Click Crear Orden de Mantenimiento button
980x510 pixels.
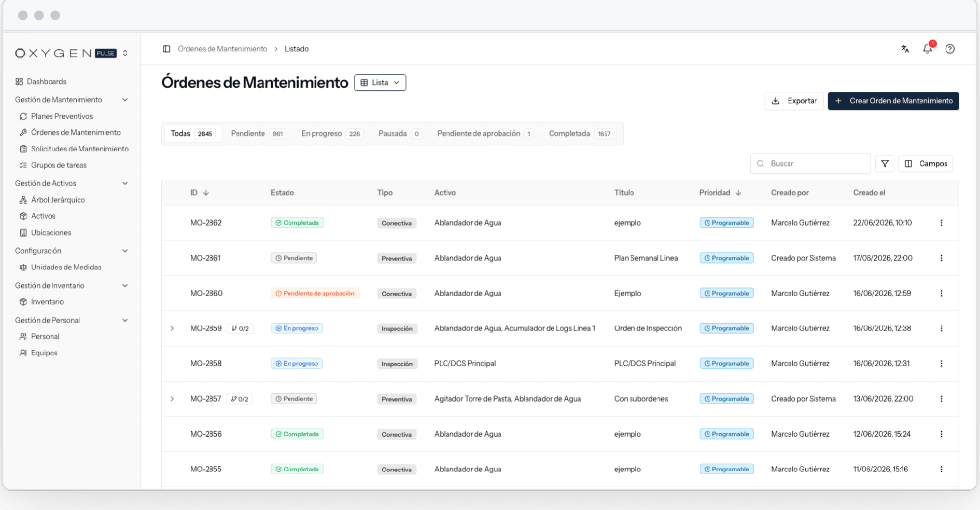[893, 101]
